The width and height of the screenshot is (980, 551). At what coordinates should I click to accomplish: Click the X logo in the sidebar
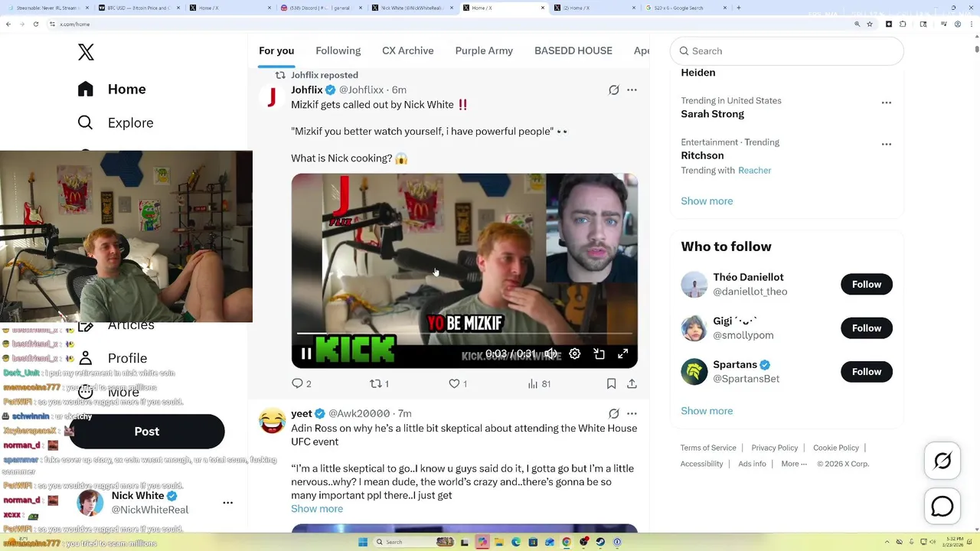86,52
